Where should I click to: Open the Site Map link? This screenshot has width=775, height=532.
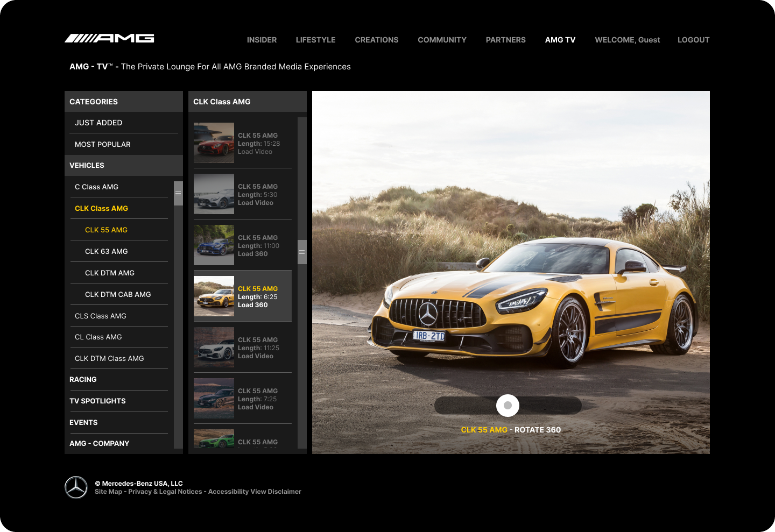point(108,492)
